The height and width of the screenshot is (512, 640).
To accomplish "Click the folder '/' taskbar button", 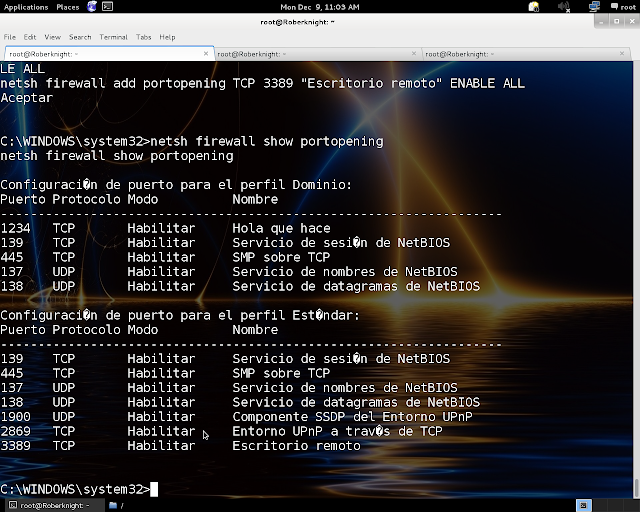I will (117, 505).
